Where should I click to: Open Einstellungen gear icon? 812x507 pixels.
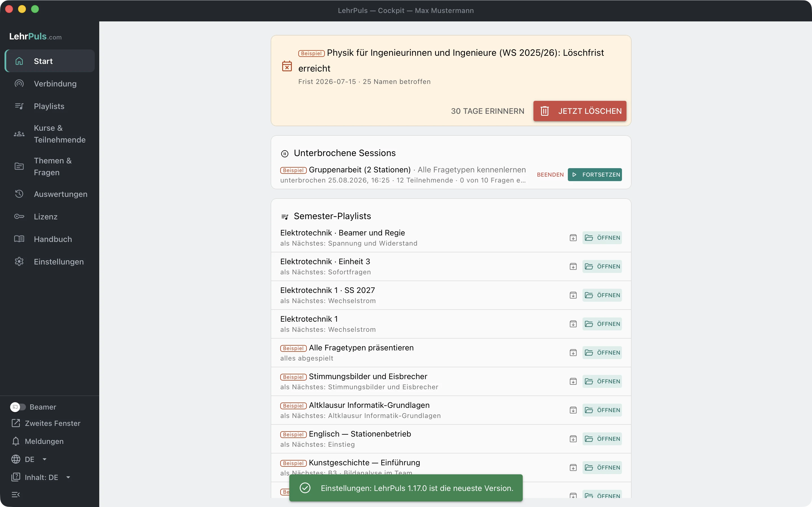pos(19,262)
